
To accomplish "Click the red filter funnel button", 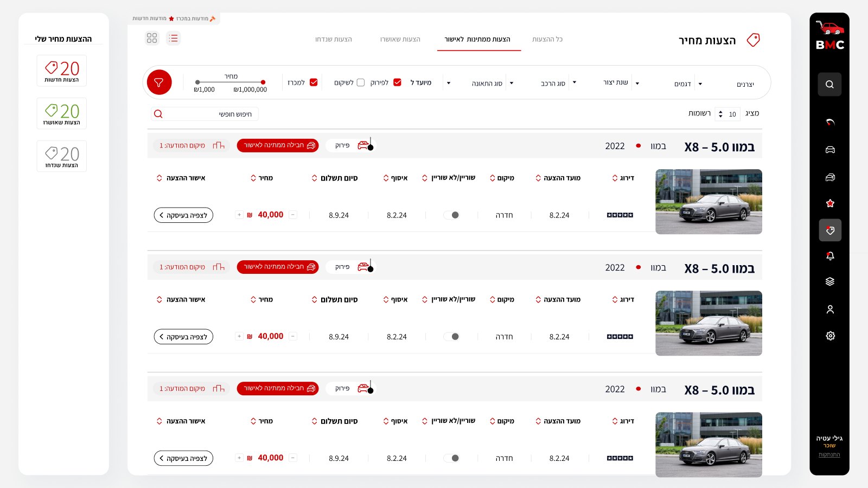I will click(159, 82).
